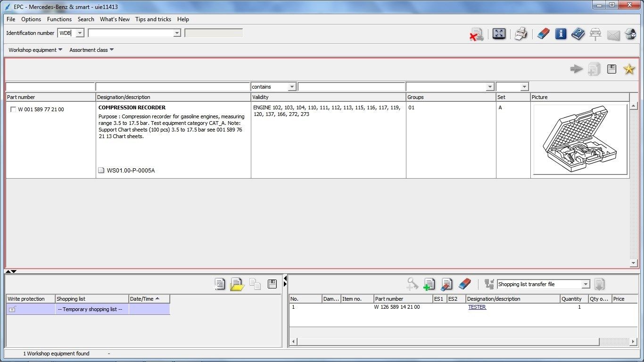Toggle the WS01.00-P-0005A document checkbox
Image resolution: width=644 pixels, height=362 pixels.
[101, 171]
